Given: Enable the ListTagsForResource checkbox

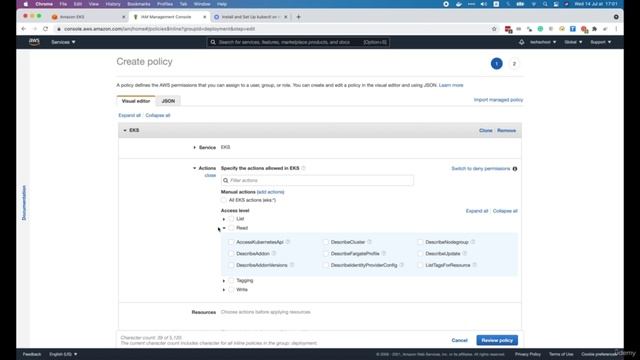Looking at the screenshot, I should tap(420, 265).
